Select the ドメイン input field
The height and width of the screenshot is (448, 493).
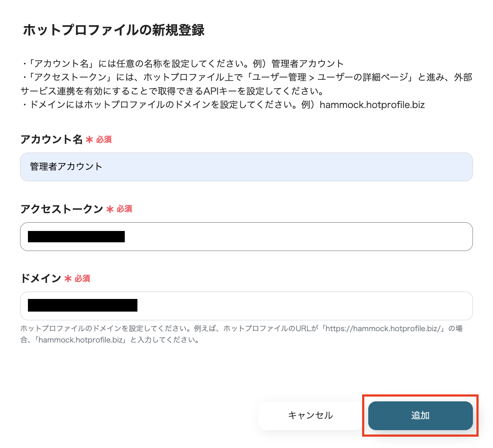point(246,305)
